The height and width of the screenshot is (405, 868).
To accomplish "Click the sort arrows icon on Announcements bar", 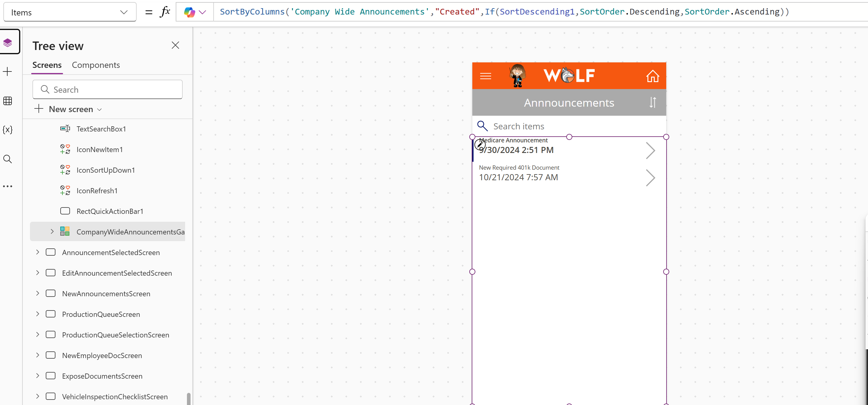I will click(653, 102).
